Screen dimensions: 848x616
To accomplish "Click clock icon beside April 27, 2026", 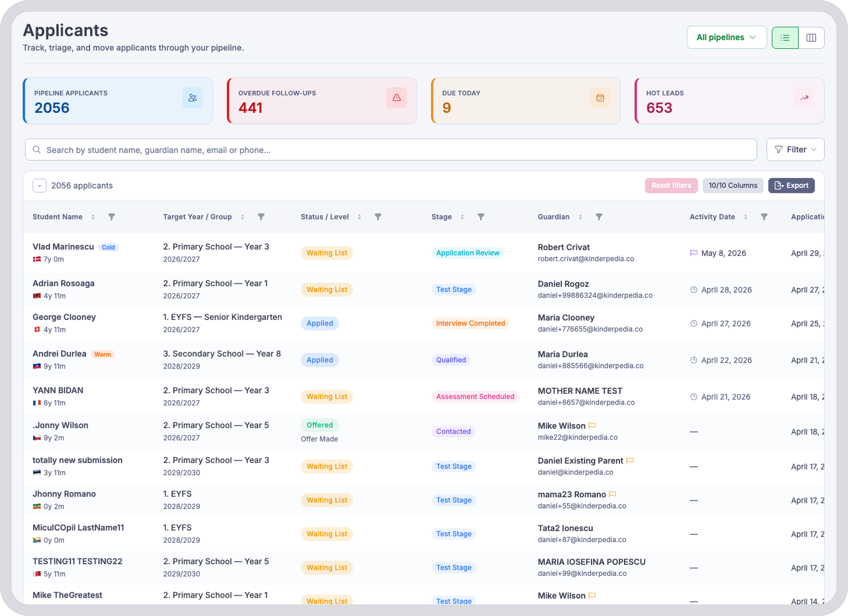I will coord(694,323).
